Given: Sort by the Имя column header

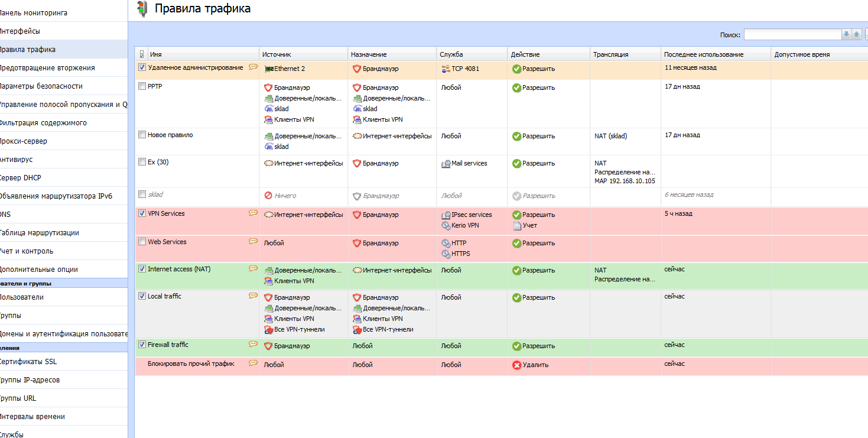Looking at the screenshot, I should coord(203,54).
